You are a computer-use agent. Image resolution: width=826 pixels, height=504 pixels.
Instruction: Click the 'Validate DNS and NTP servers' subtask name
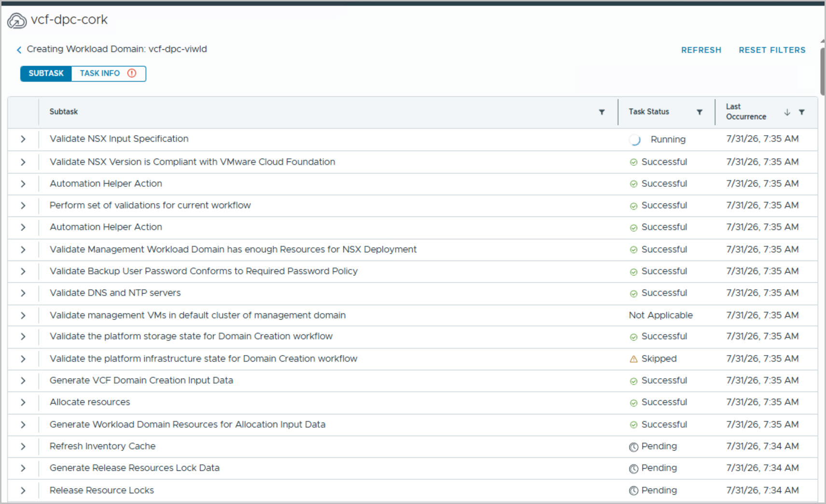pos(115,293)
